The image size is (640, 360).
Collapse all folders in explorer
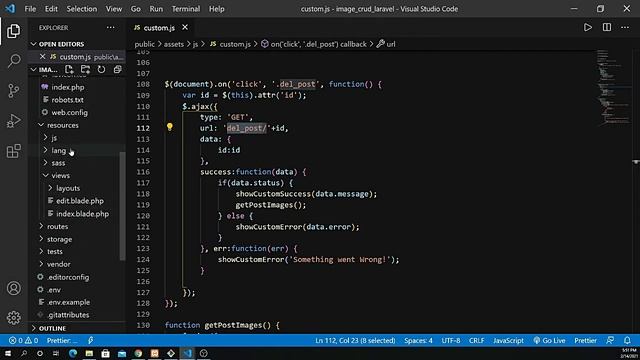tap(118, 69)
